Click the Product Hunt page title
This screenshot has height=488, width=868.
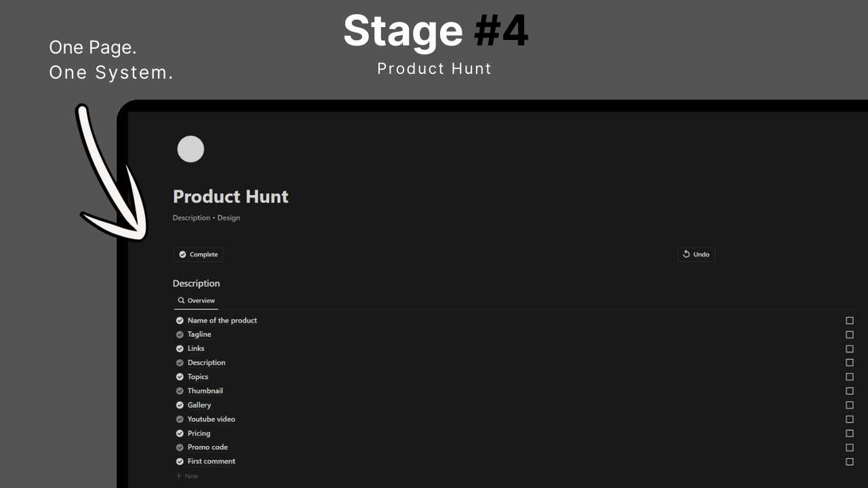tap(231, 197)
